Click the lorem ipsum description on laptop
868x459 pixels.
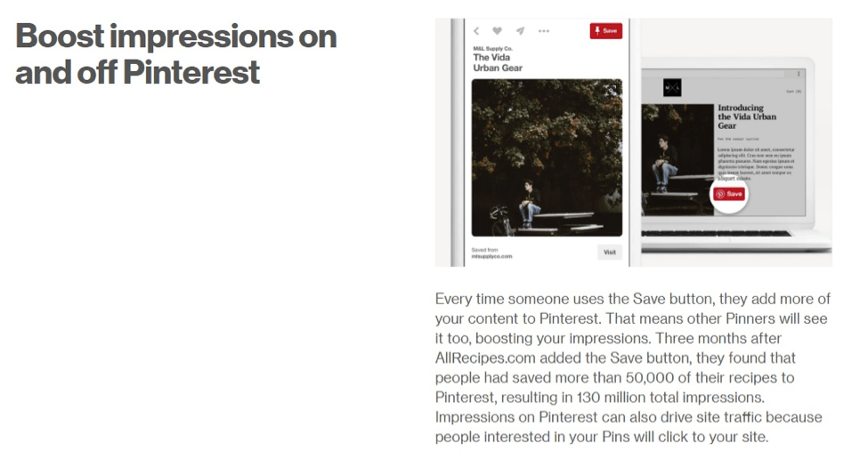pos(756,164)
